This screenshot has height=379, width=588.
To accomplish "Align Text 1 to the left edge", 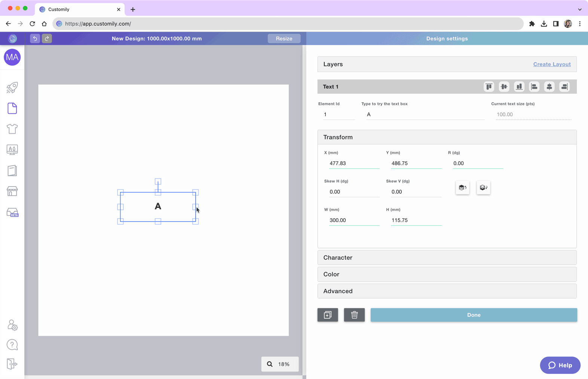I will coord(534,87).
